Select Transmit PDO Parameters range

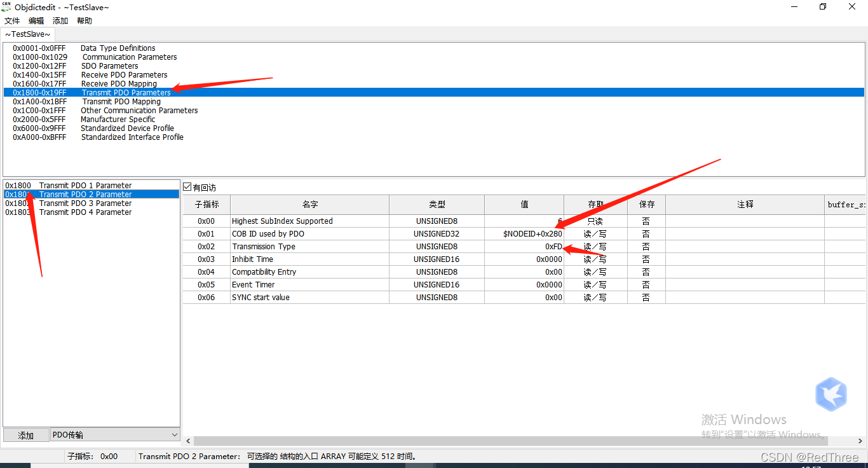click(434, 93)
